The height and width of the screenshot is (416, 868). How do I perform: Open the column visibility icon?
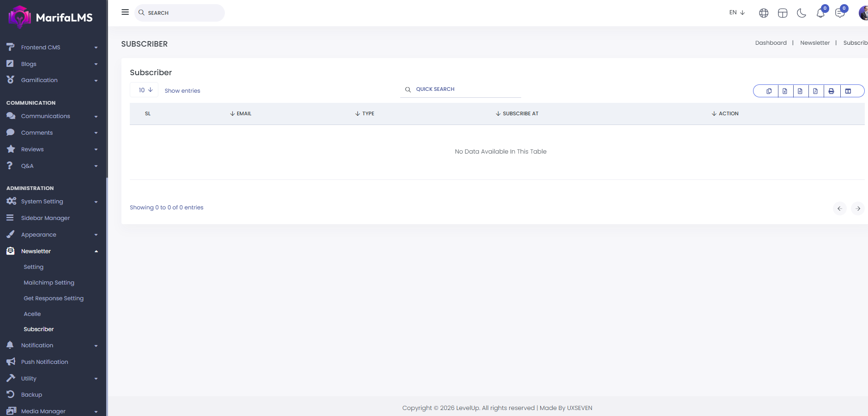(848, 91)
